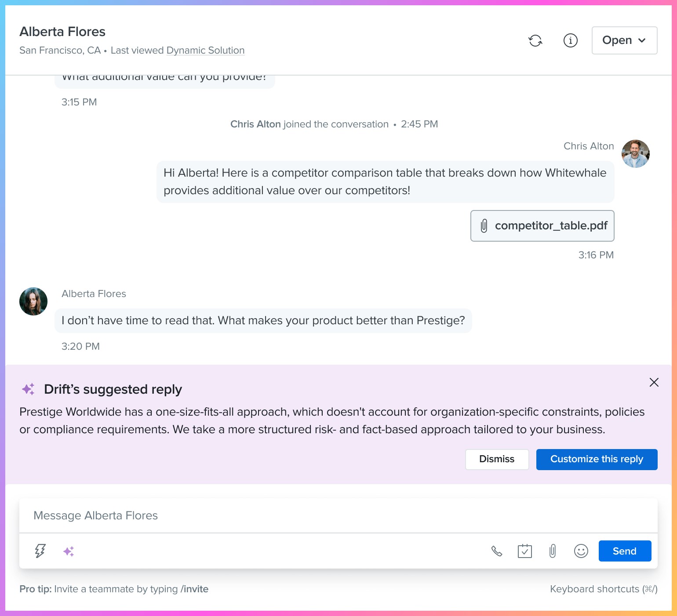Open saved replies with the lightning bolt icon
The width and height of the screenshot is (677, 616).
[40, 551]
